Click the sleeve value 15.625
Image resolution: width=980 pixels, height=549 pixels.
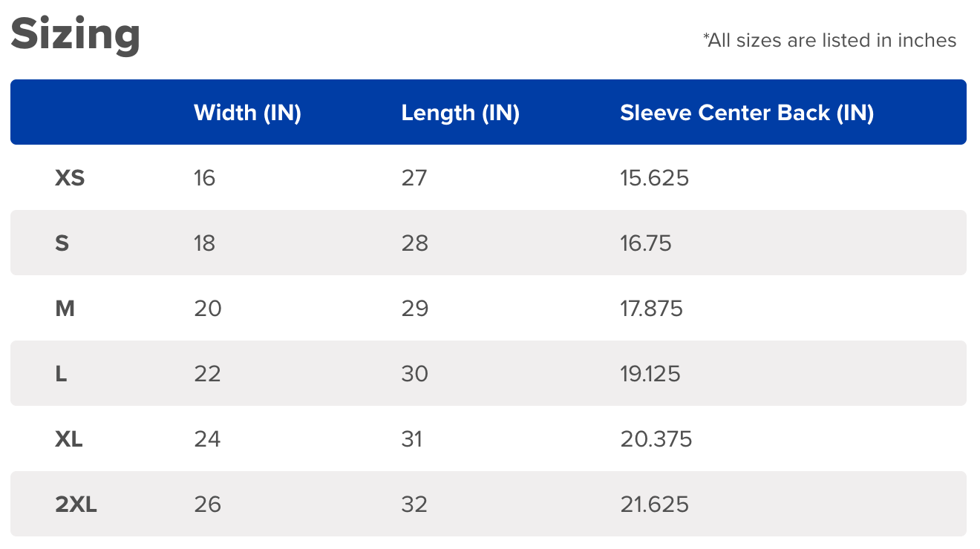pyautogui.click(x=654, y=178)
